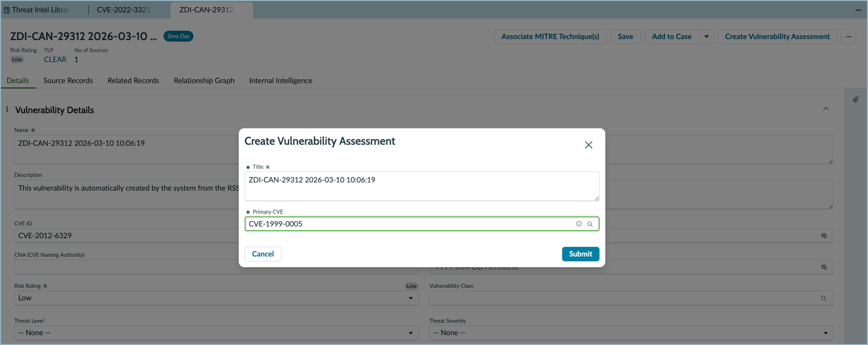This screenshot has height=345, width=868.
Task: Click the TLP CLEAR value
Action: coord(55,60)
